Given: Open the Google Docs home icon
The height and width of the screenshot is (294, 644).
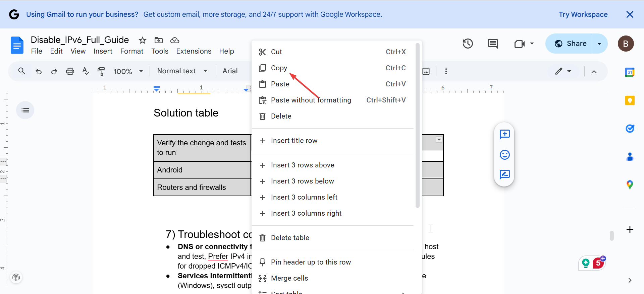Looking at the screenshot, I should pyautogui.click(x=17, y=45).
